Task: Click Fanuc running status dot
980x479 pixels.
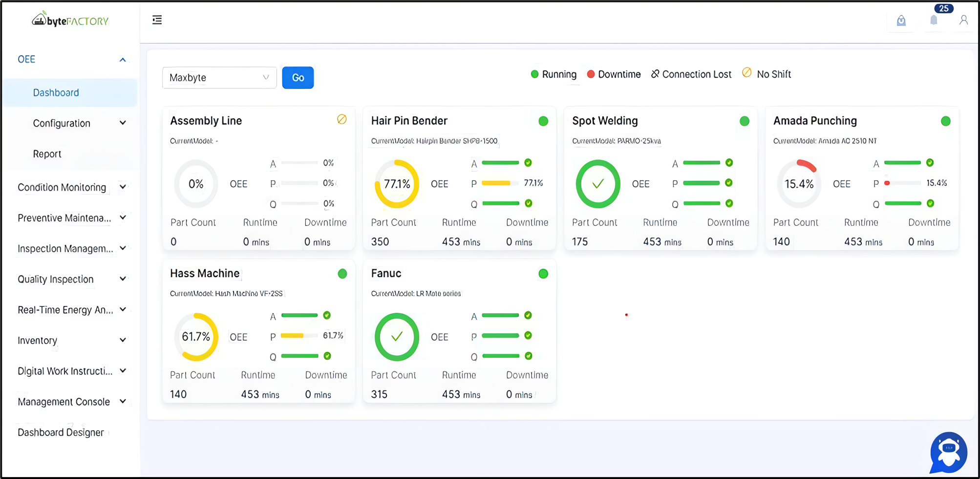Action: (543, 274)
